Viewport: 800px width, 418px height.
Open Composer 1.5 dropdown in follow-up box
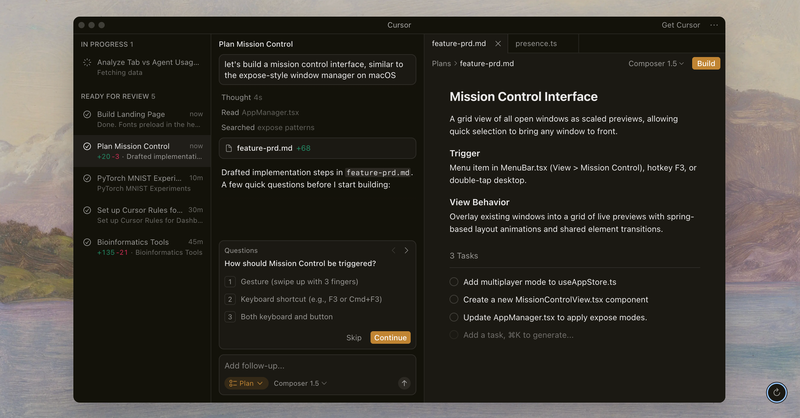[300, 383]
